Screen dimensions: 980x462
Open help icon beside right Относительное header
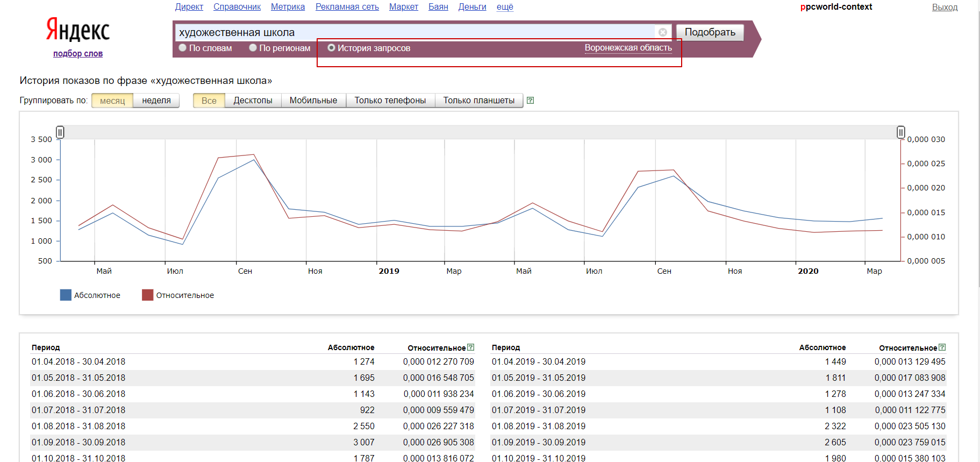click(x=942, y=347)
